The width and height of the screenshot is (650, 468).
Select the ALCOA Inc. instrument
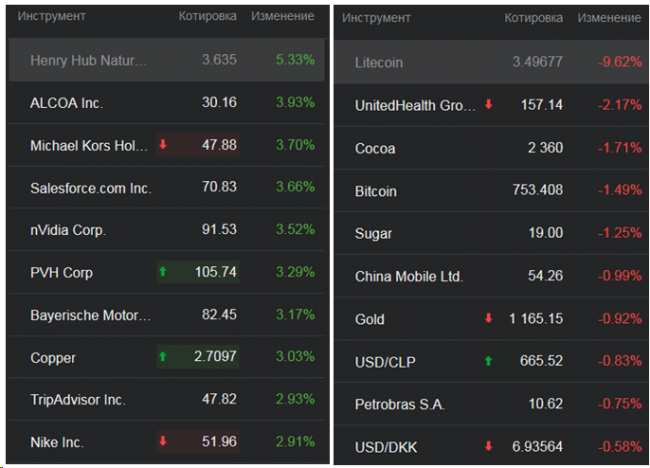[67, 103]
